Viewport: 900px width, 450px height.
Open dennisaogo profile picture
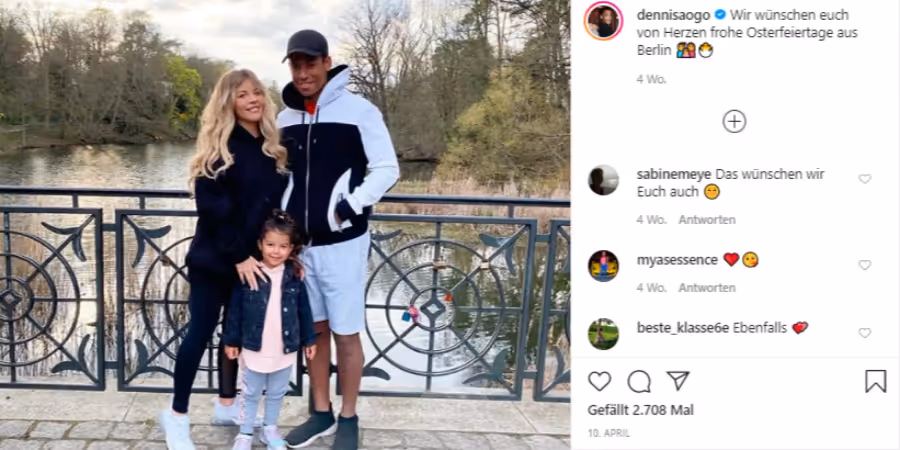[603, 21]
